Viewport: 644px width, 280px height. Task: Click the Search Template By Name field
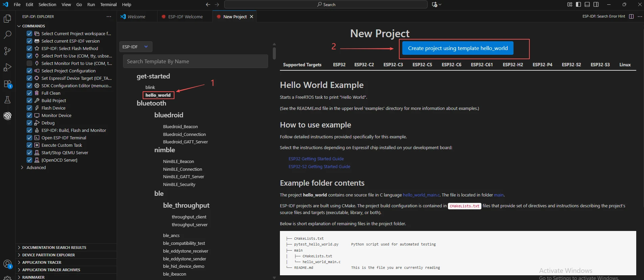coord(195,61)
